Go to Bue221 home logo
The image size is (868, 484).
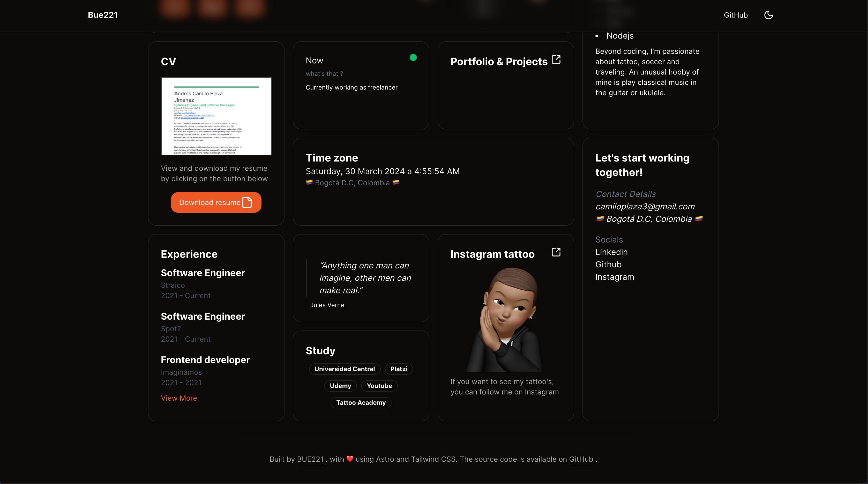click(103, 15)
